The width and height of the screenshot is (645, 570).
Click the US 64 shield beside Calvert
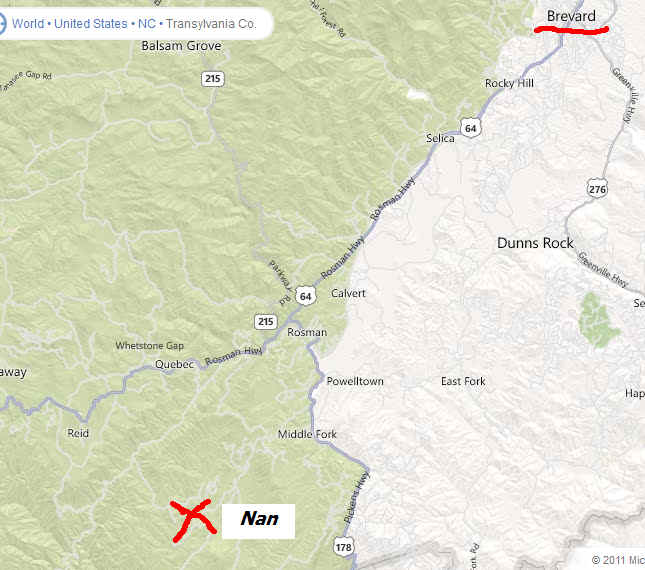point(305,296)
